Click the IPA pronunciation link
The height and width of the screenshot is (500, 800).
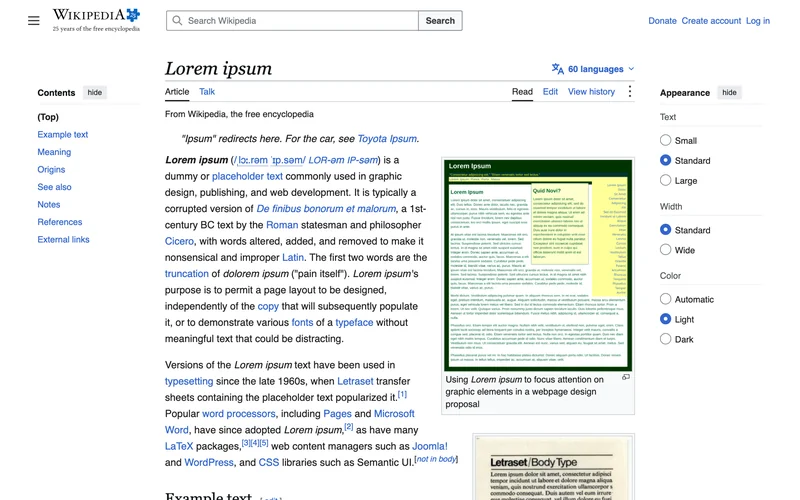(x=269, y=160)
